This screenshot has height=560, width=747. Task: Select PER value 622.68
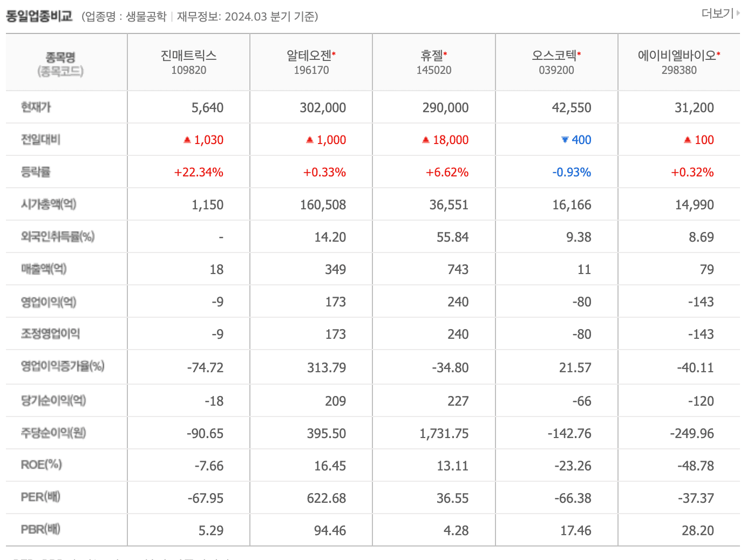pyautogui.click(x=327, y=498)
